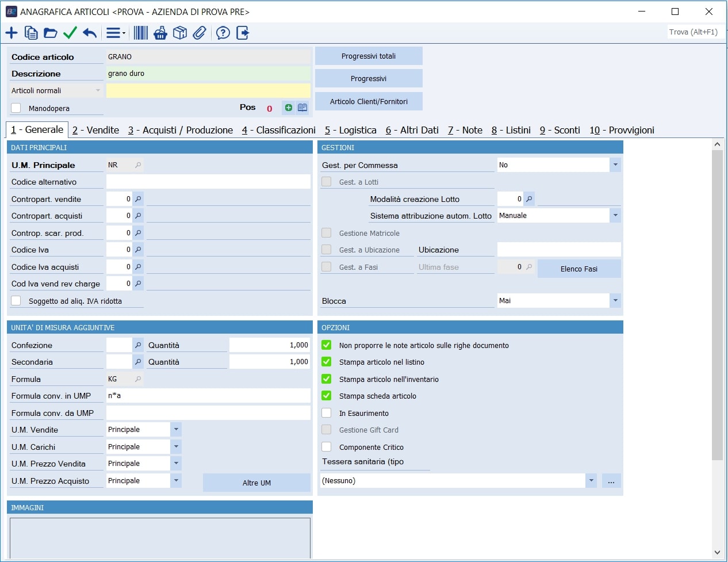Open help via question mark icon
This screenshot has height=562, width=728.
pos(223,33)
